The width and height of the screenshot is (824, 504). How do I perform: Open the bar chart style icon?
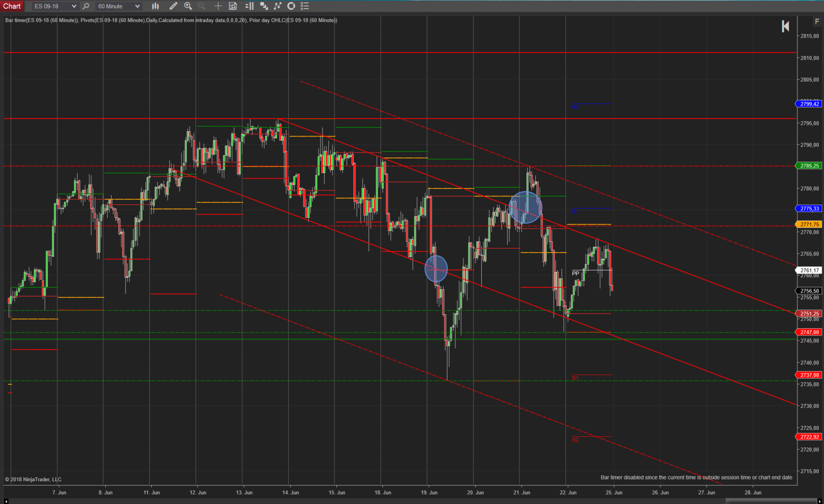click(x=155, y=6)
